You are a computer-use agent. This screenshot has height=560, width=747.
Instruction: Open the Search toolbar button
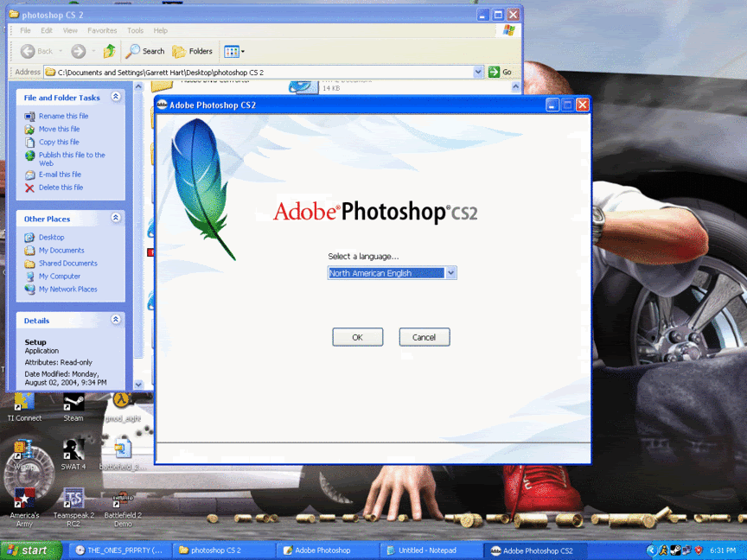pyautogui.click(x=145, y=51)
